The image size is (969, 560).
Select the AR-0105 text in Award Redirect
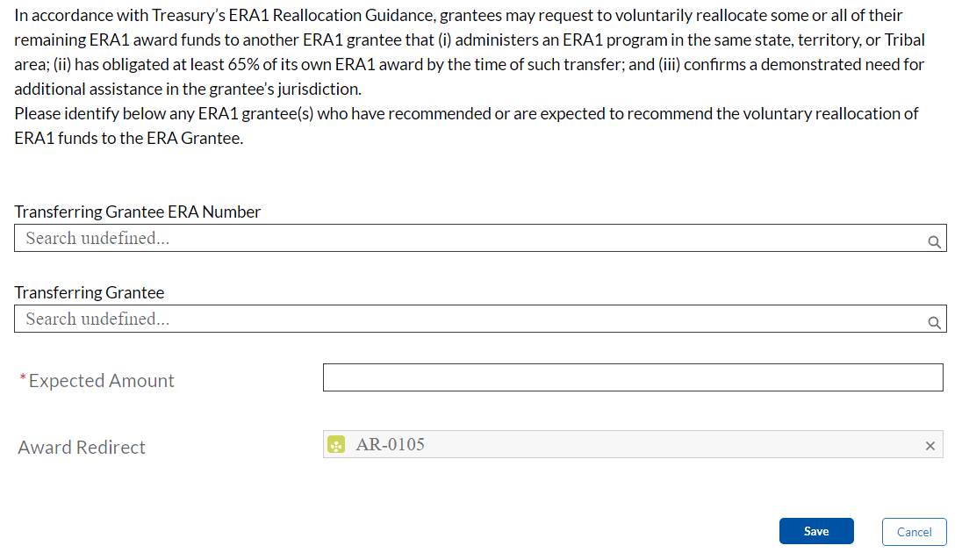tap(391, 445)
